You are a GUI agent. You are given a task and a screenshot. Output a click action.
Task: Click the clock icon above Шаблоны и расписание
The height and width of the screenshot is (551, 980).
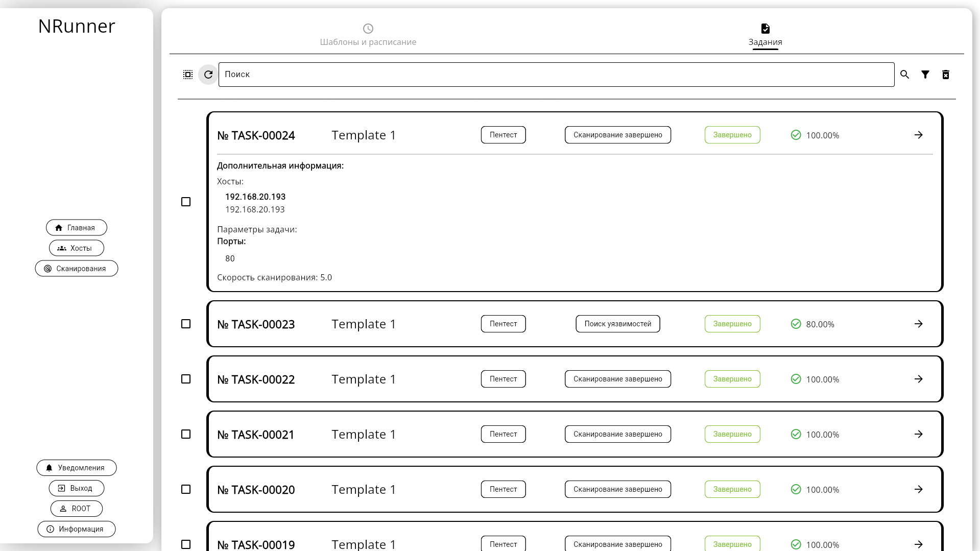point(368,29)
